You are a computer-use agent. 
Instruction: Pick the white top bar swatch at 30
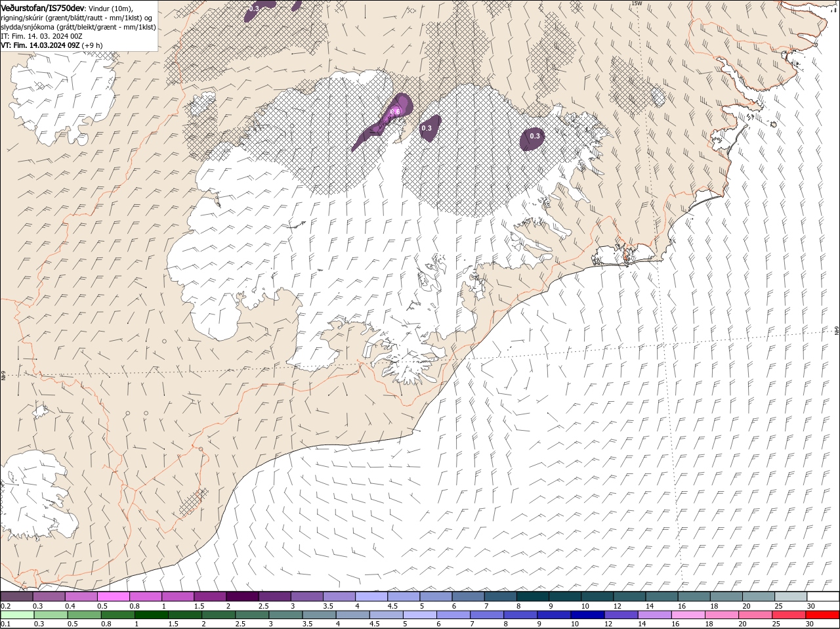tap(823, 596)
